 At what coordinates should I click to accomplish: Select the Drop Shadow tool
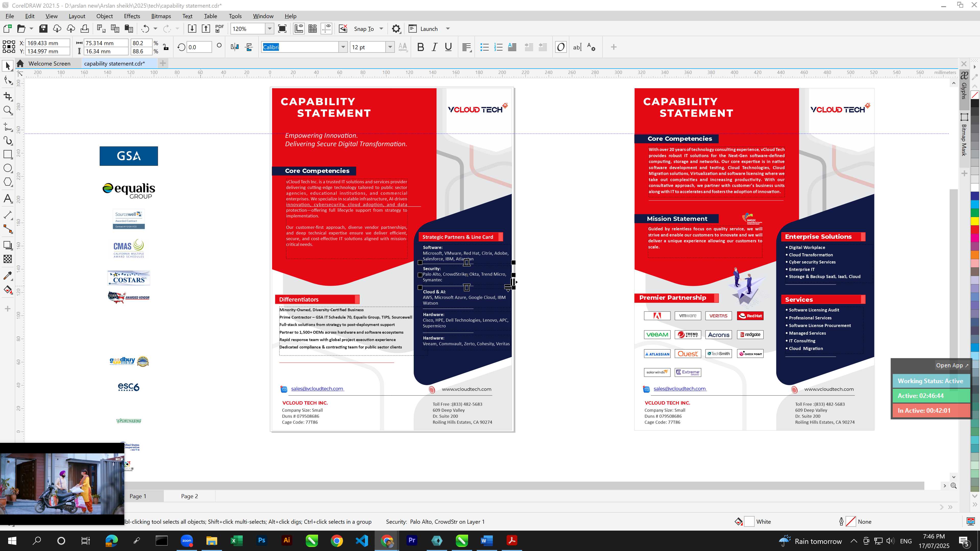tap(8, 245)
